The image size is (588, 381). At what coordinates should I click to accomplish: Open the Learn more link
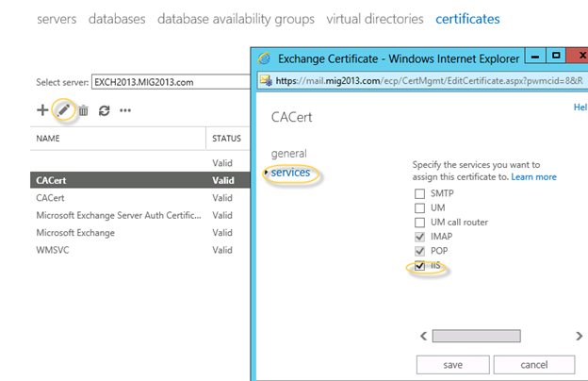[x=533, y=176]
